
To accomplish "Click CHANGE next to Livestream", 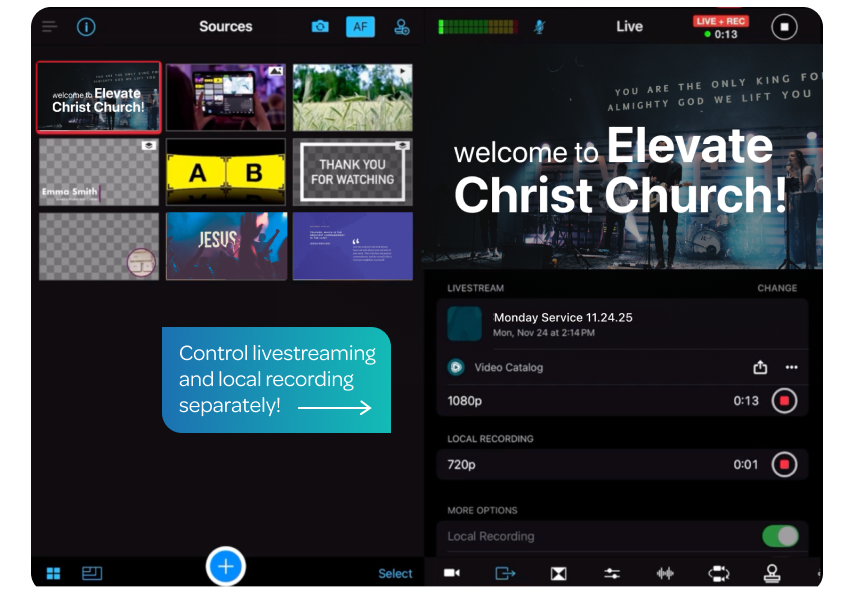I will 777,288.
